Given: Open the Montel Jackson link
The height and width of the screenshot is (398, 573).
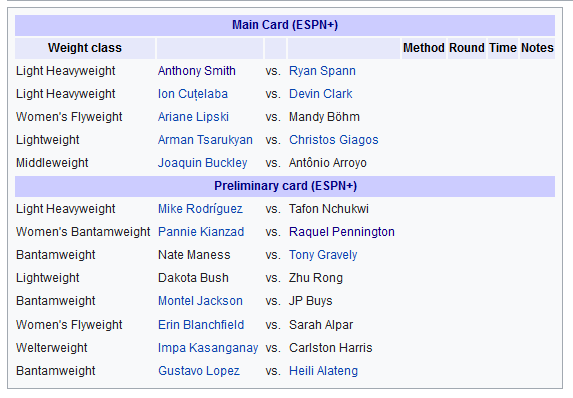Looking at the screenshot, I should coord(200,301).
